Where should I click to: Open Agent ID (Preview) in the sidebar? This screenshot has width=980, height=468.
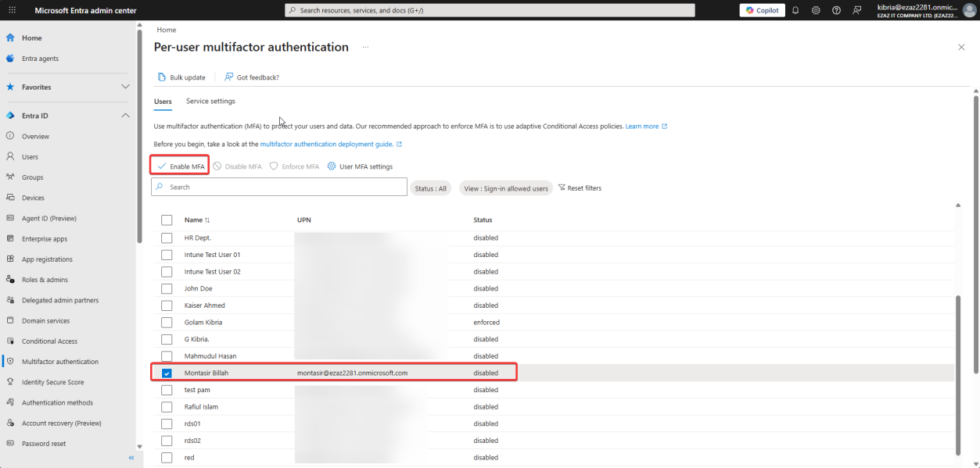[x=49, y=219]
